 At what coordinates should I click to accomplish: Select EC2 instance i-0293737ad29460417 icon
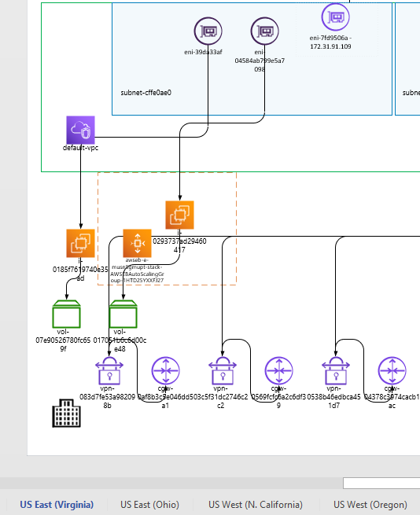coord(180,215)
